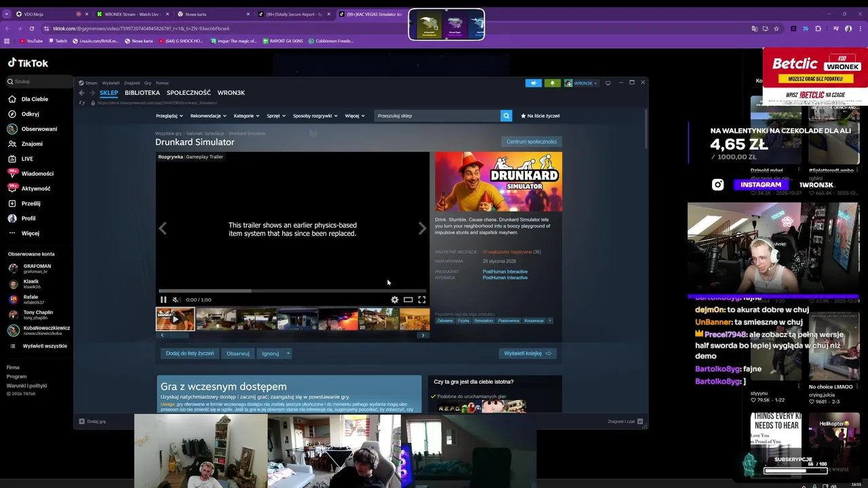The height and width of the screenshot is (488, 868).
Task: Click Dodaj do listy życzeń button
Action: coord(190,353)
